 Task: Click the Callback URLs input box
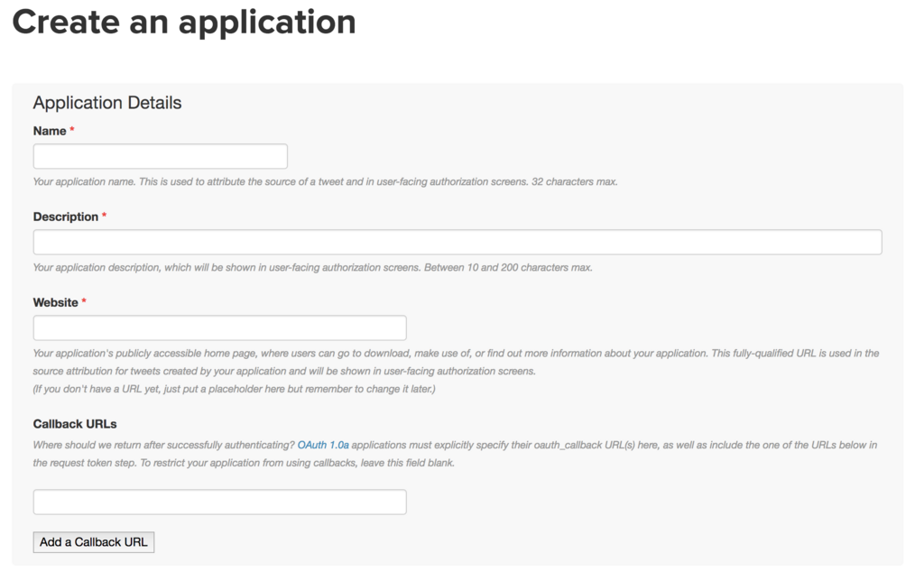point(219,502)
